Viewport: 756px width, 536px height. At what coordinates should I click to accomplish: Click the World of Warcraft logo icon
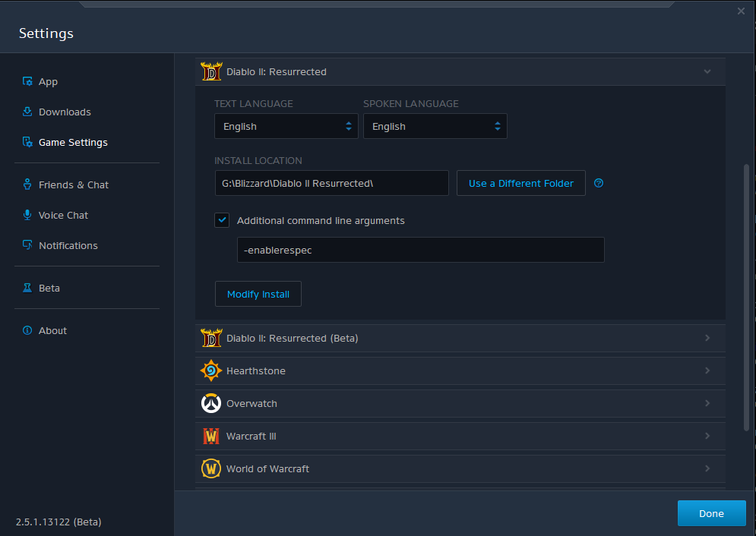tap(211, 468)
